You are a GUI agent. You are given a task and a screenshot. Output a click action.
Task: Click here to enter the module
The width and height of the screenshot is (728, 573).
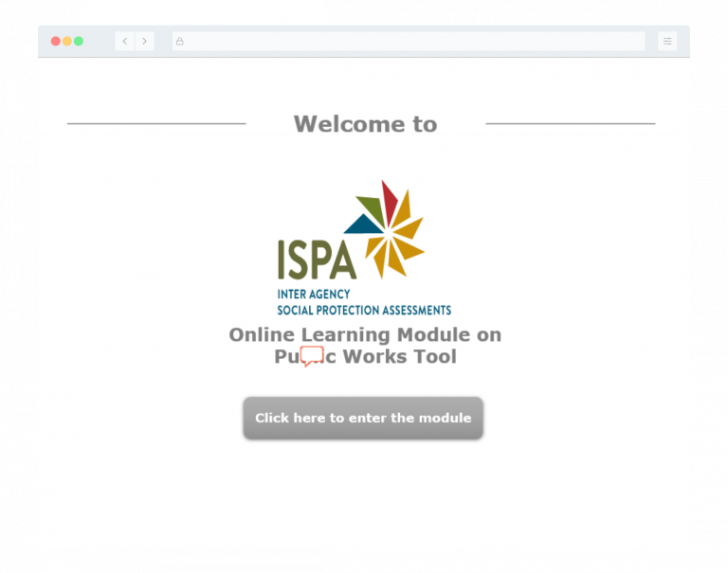[x=363, y=418]
